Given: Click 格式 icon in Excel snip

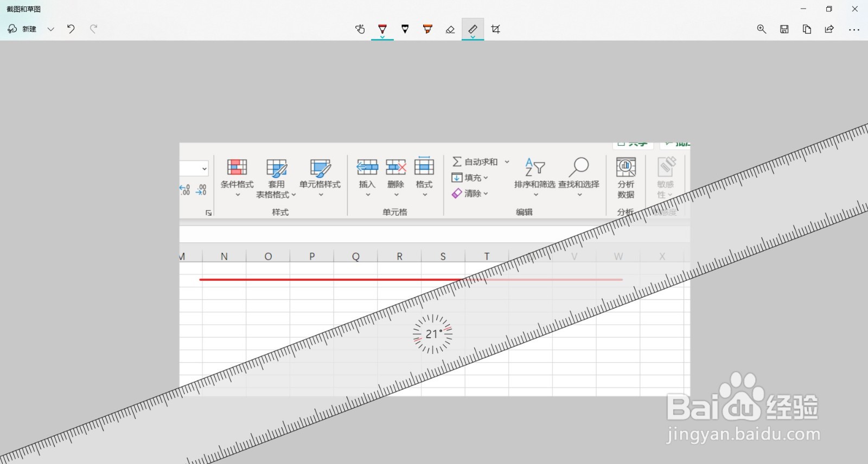Looking at the screenshot, I should point(424,166).
